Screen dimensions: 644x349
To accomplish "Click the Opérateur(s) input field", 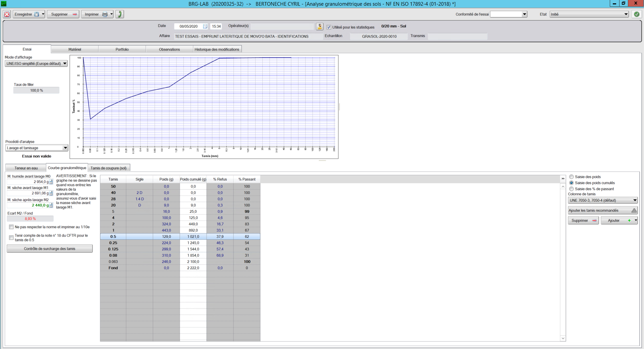I will 282,27.
